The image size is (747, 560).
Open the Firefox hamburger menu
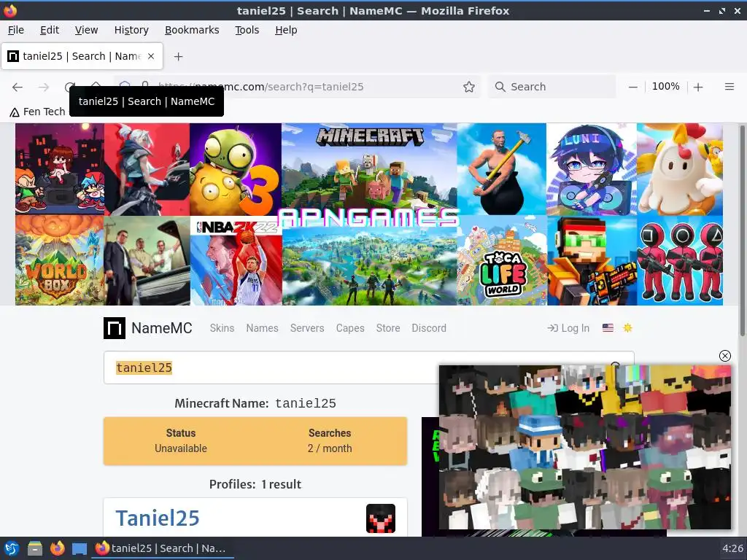729,87
